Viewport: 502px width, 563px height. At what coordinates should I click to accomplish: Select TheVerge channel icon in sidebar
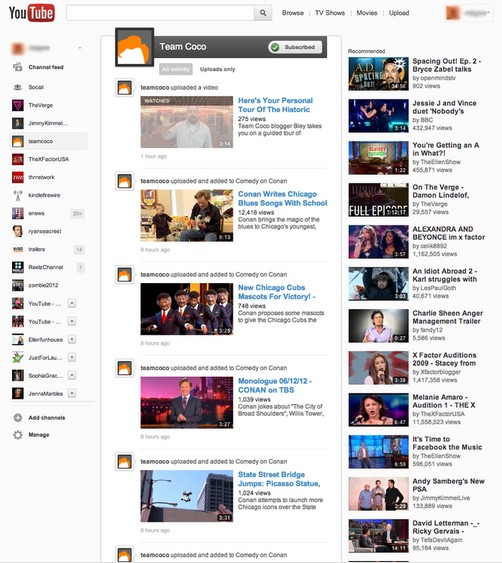[x=18, y=105]
